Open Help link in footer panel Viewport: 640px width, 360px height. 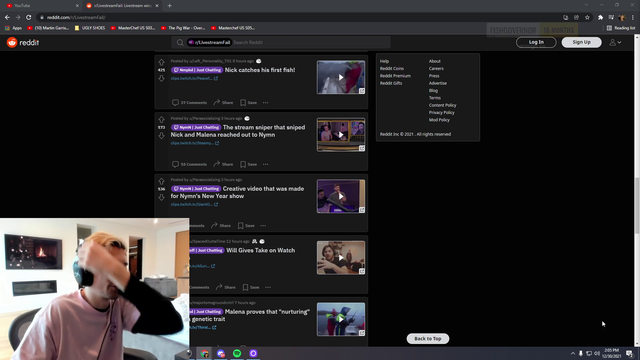[x=384, y=61]
